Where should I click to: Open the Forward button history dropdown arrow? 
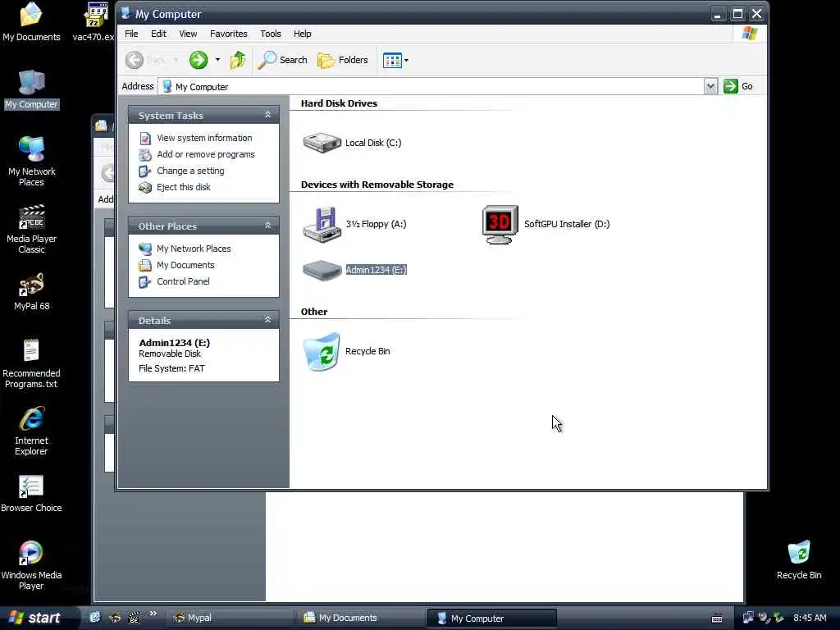[217, 60]
